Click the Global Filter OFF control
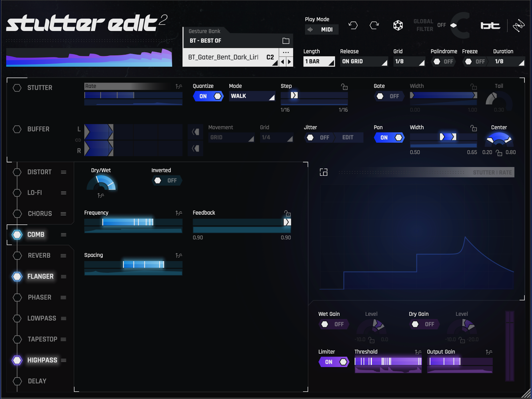Viewport: 532px width, 399px height. pos(442,25)
